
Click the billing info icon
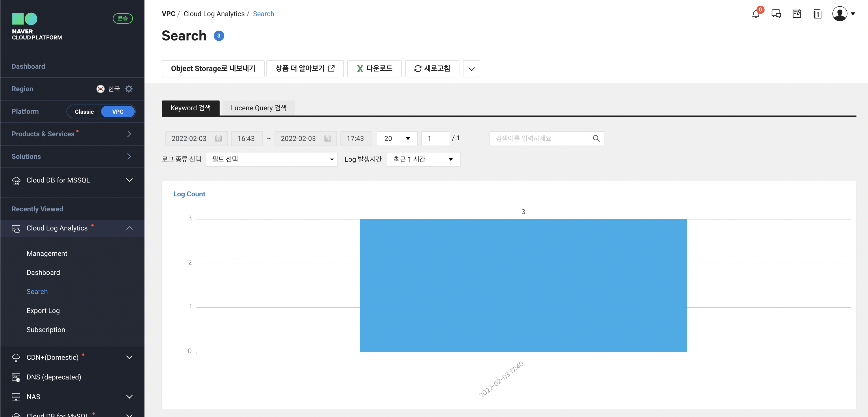[817, 14]
